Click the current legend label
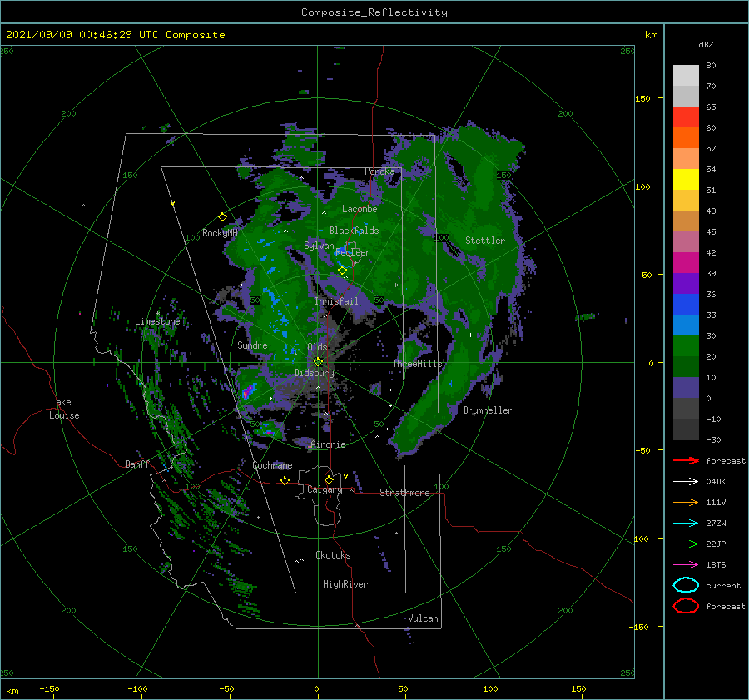 click(722, 585)
